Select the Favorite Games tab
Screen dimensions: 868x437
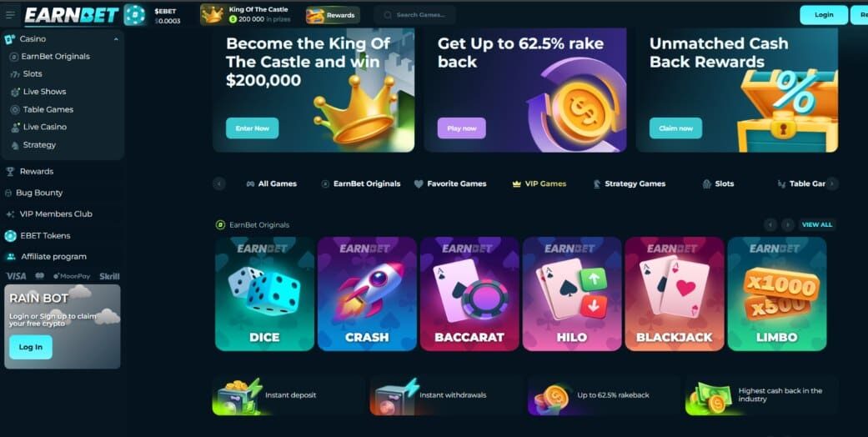[x=450, y=183]
